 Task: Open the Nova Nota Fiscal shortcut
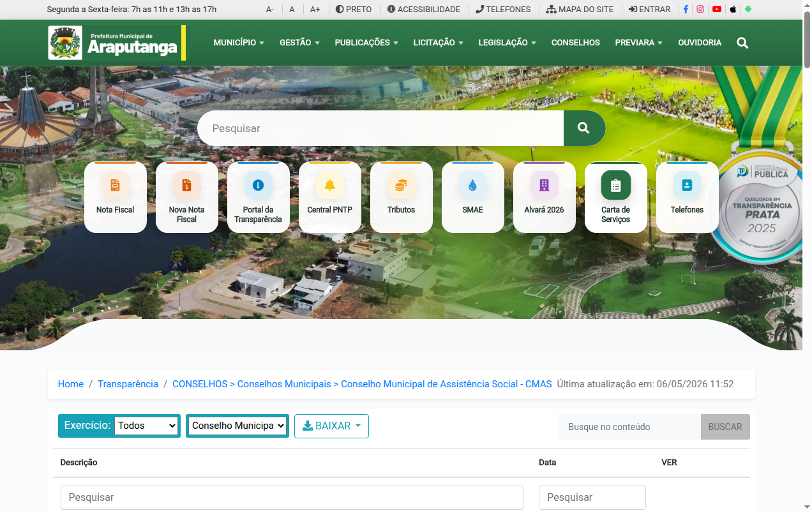(186, 197)
